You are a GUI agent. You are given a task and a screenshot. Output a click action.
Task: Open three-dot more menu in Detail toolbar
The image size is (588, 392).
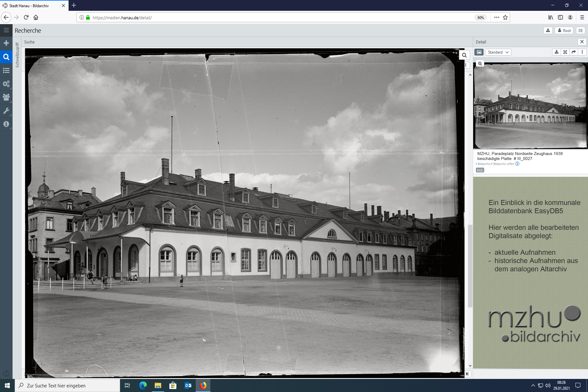click(x=582, y=52)
